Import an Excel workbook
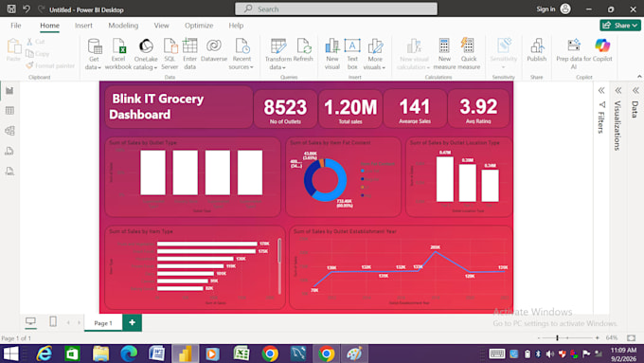Image resolution: width=644 pixels, height=363 pixels. 118,54
